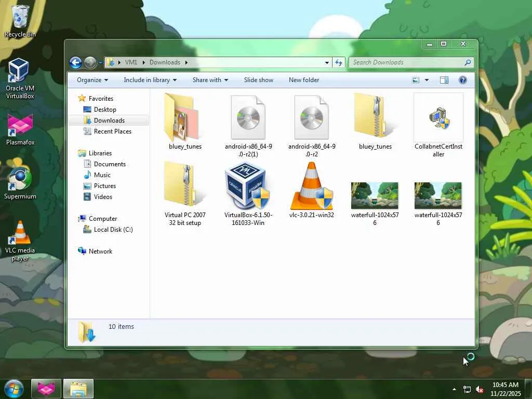Image resolution: width=532 pixels, height=399 pixels.
Task: Select the vlc-3.0.21-win32 installer
Action: click(312, 190)
